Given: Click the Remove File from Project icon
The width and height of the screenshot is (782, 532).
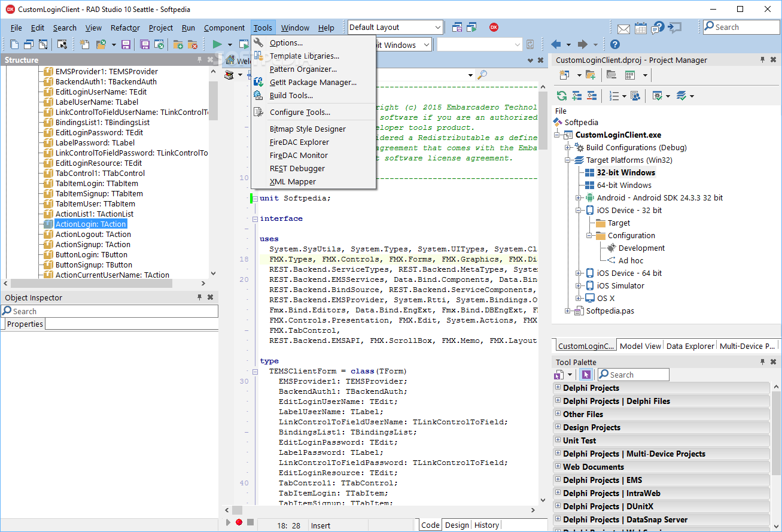Looking at the screenshot, I should [192, 45].
